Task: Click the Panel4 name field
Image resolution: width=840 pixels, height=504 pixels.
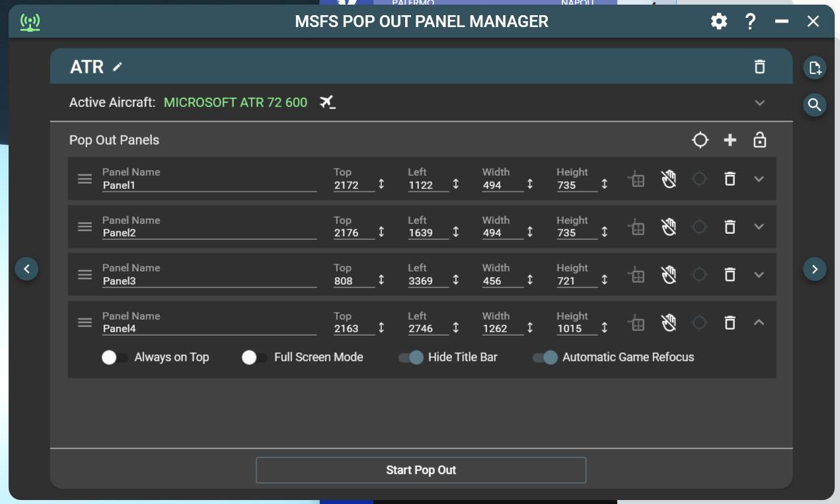Action: [x=210, y=329]
